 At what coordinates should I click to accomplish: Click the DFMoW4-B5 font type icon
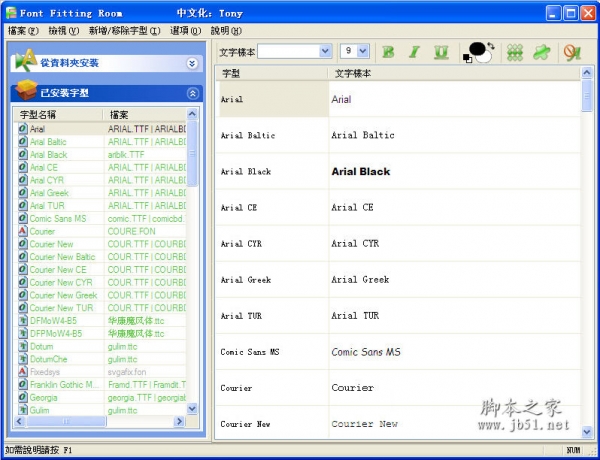(x=23, y=321)
